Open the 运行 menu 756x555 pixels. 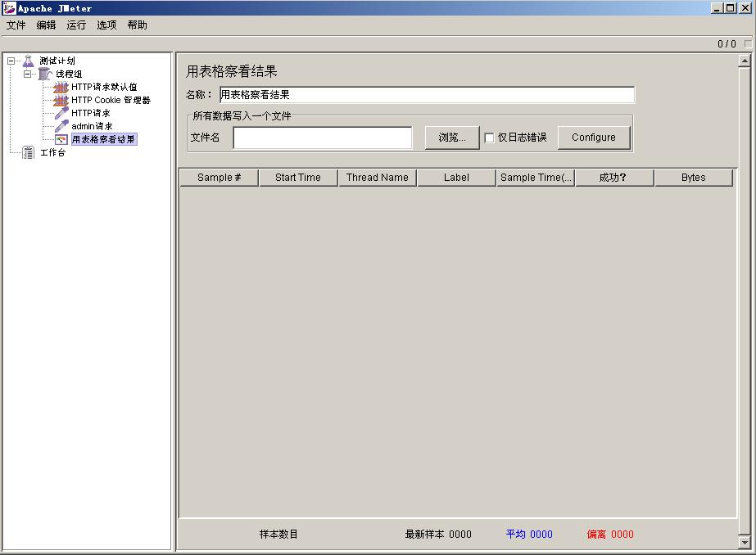point(76,25)
